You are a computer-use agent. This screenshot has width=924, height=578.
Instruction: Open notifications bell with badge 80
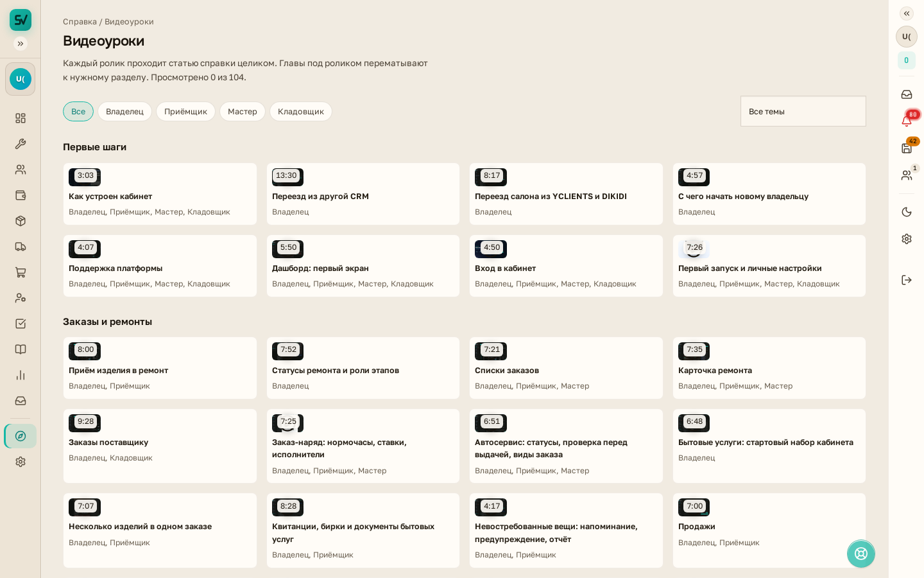[x=907, y=121]
